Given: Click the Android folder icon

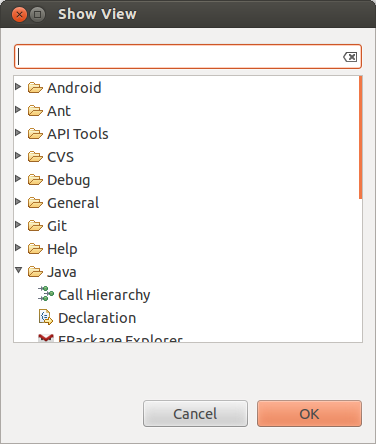Looking at the screenshot, I should coord(35,88).
